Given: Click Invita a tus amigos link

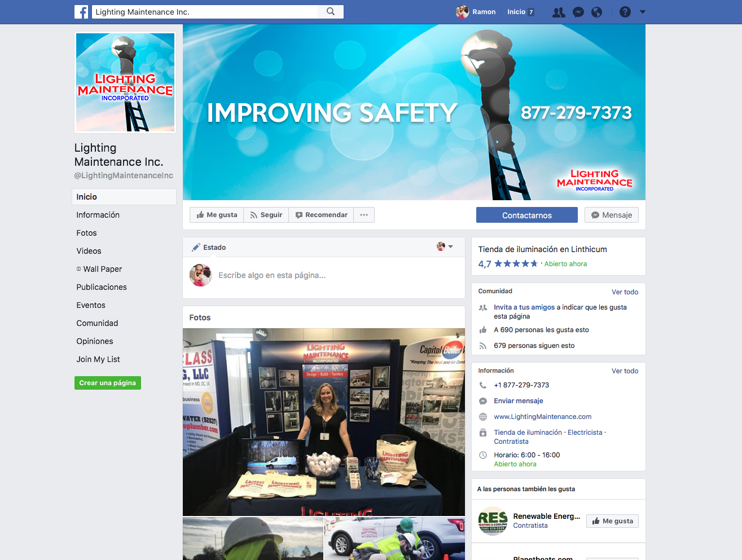Looking at the screenshot, I should tap(524, 307).
